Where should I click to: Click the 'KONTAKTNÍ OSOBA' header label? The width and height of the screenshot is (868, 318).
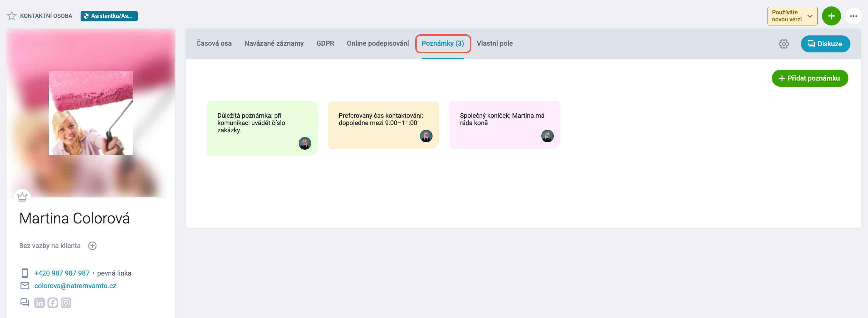46,16
